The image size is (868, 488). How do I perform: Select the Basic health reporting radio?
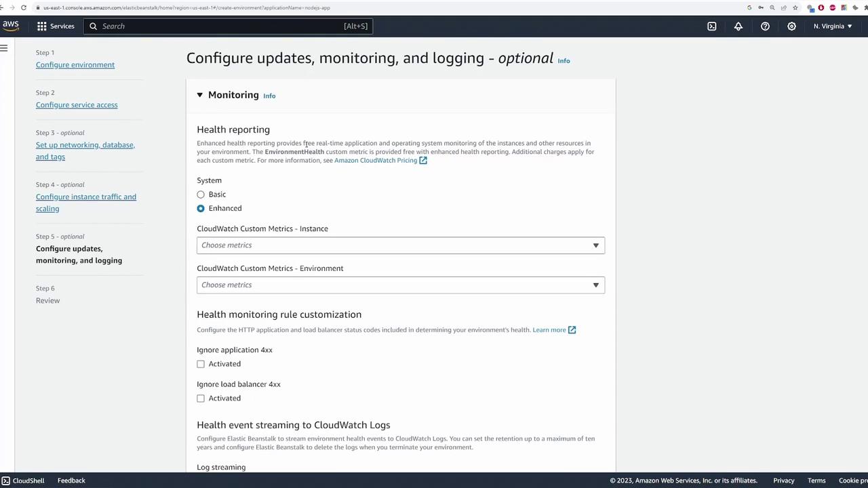(201, 195)
